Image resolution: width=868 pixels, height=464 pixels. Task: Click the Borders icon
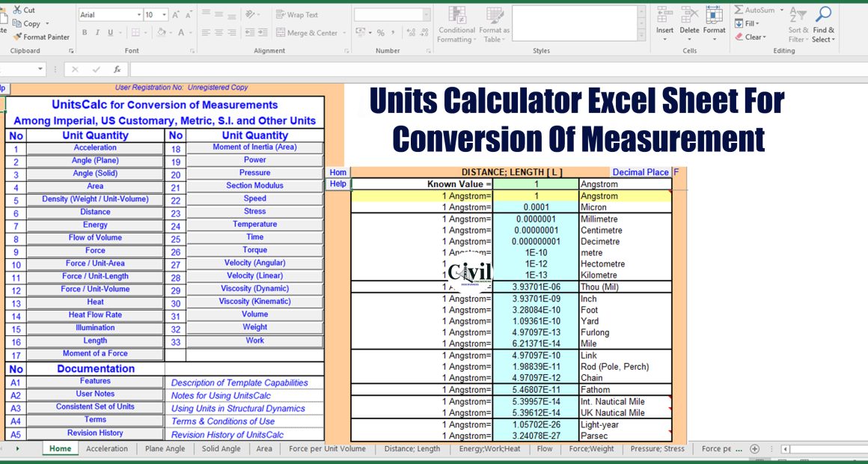tap(136, 33)
